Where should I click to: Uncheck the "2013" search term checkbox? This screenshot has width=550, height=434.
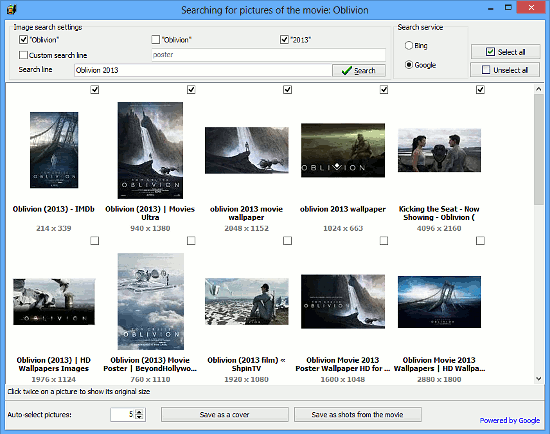pyautogui.click(x=284, y=39)
